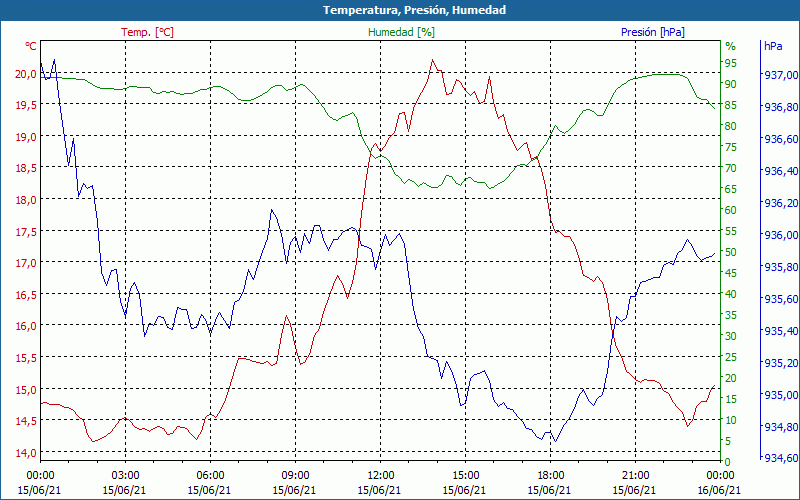Click the 19,5 temperature axis value
The height and width of the screenshot is (500, 800).
click(x=26, y=105)
